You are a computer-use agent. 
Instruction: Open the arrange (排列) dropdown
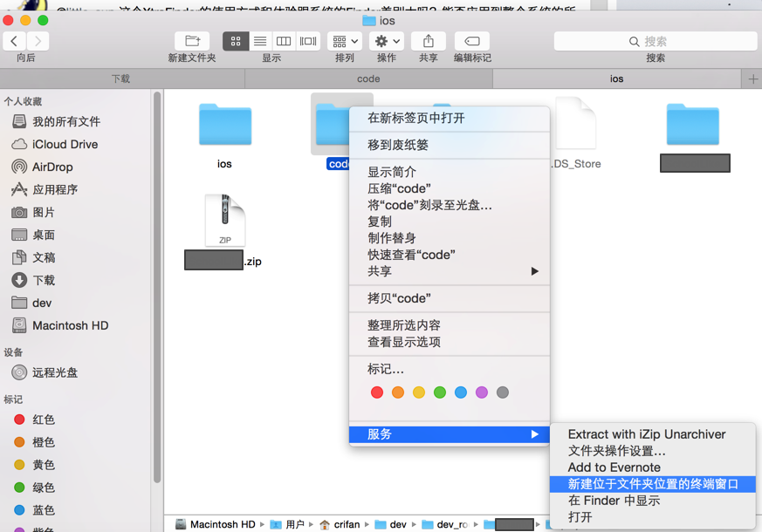(345, 41)
